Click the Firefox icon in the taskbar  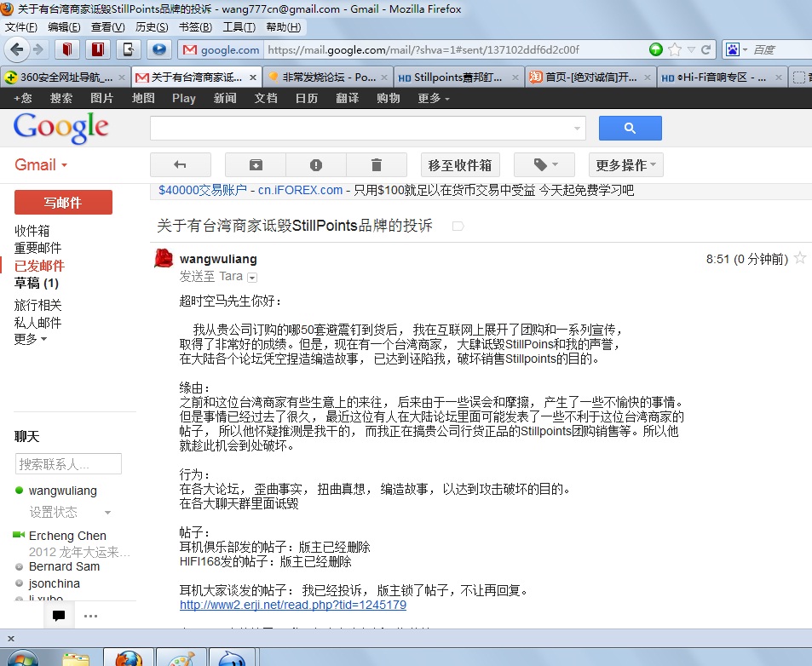pyautogui.click(x=129, y=658)
